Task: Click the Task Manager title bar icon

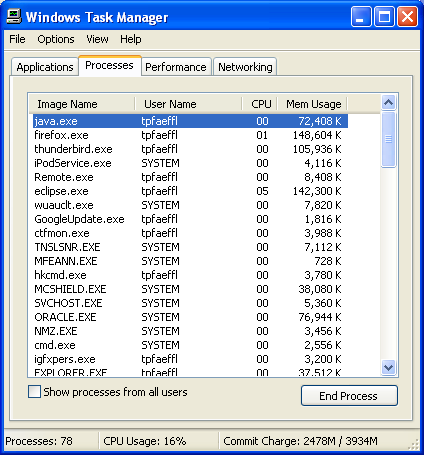Action: coord(14,16)
